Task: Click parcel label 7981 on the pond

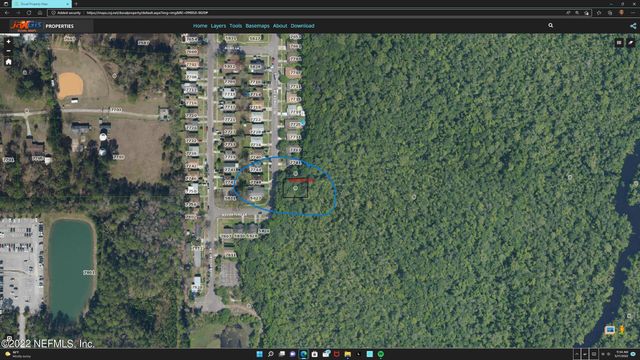Action: (x=89, y=272)
